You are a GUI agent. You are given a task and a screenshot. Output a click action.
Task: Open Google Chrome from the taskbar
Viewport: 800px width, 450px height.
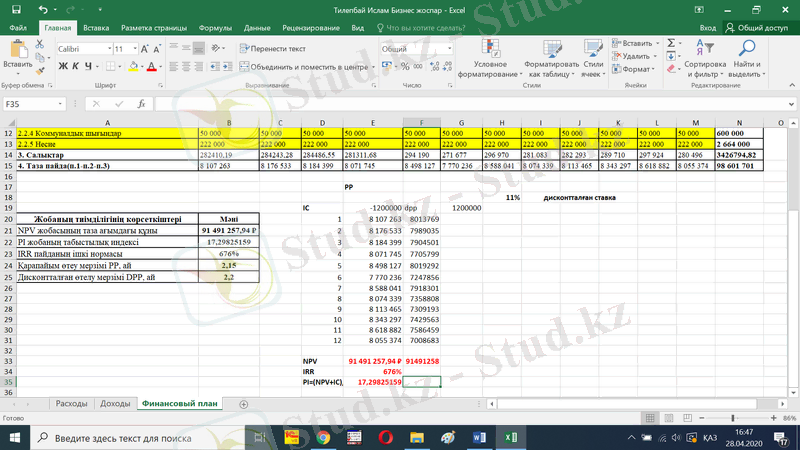coord(322,437)
